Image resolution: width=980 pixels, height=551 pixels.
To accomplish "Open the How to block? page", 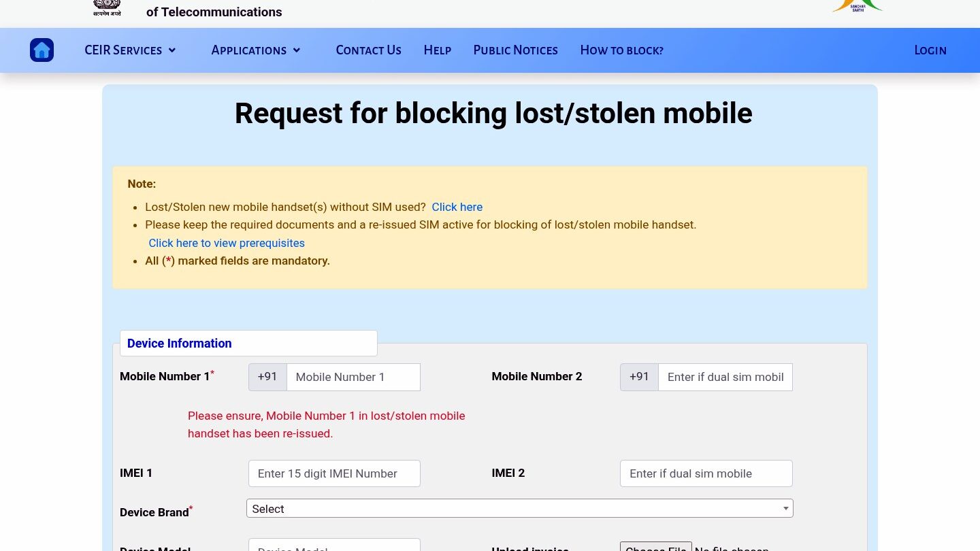I will coord(621,50).
